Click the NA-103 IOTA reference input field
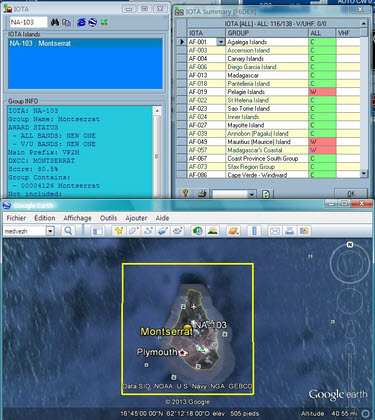The width and height of the screenshot is (375, 420). point(28,22)
